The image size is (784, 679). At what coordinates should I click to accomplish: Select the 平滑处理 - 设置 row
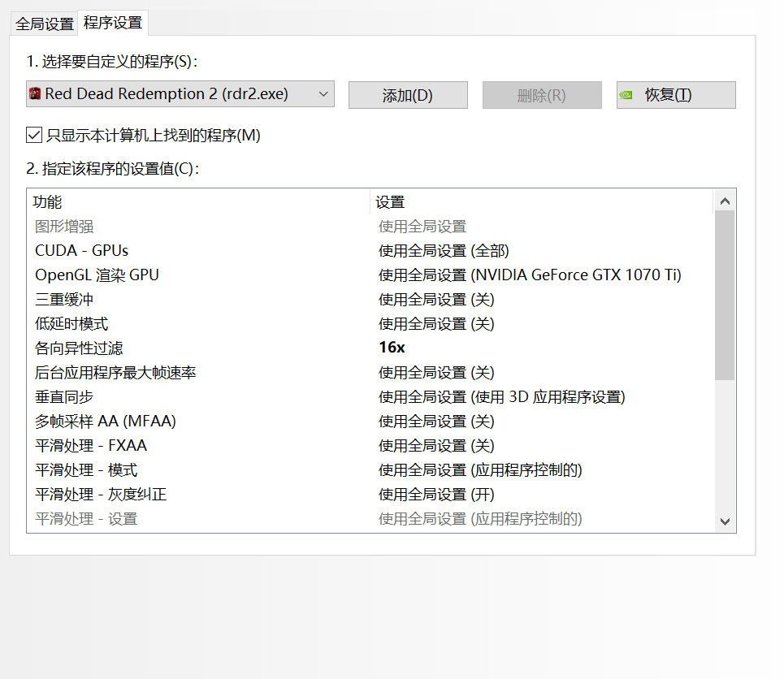point(370,519)
